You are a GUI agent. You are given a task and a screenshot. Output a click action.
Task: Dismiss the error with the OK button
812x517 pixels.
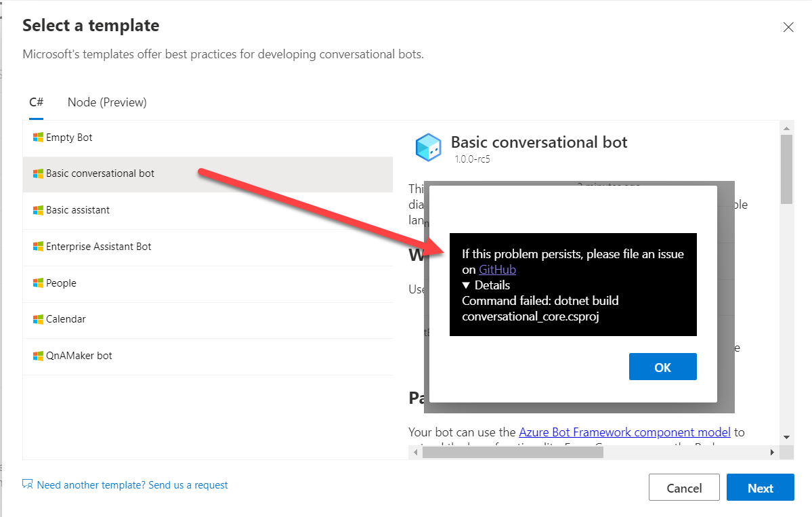pos(662,366)
